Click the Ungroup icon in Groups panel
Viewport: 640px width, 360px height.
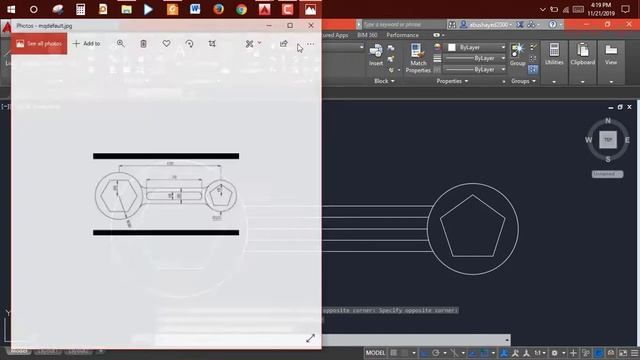pyautogui.click(x=533, y=48)
